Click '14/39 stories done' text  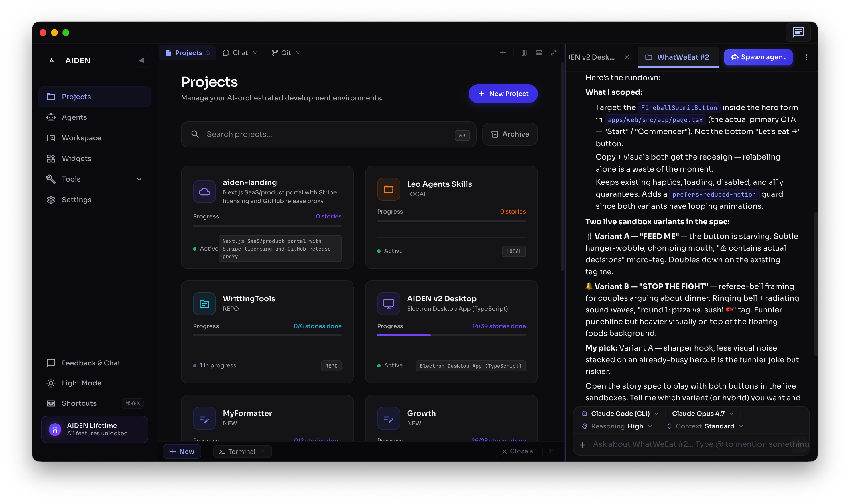[499, 326]
